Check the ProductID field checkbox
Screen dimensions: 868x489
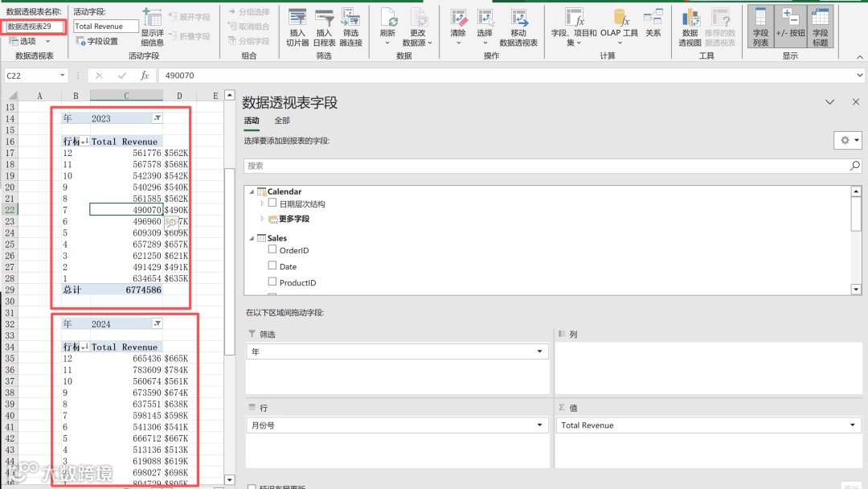point(272,281)
